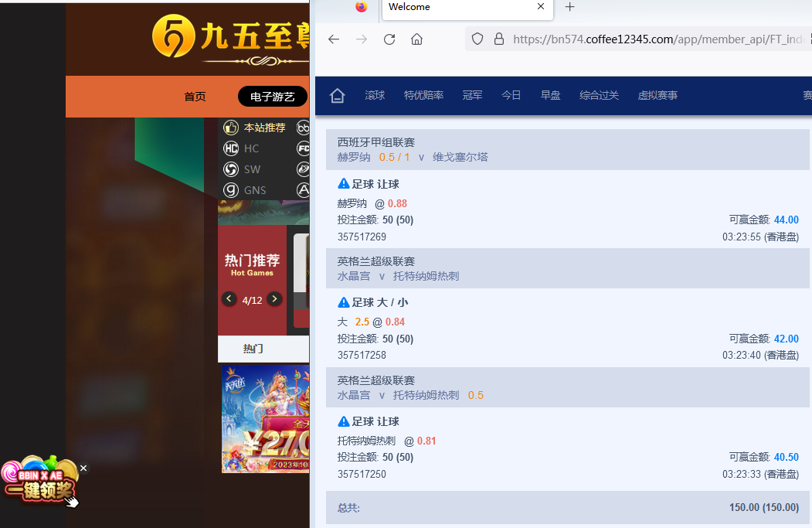Go back with the browser back arrow

334,39
